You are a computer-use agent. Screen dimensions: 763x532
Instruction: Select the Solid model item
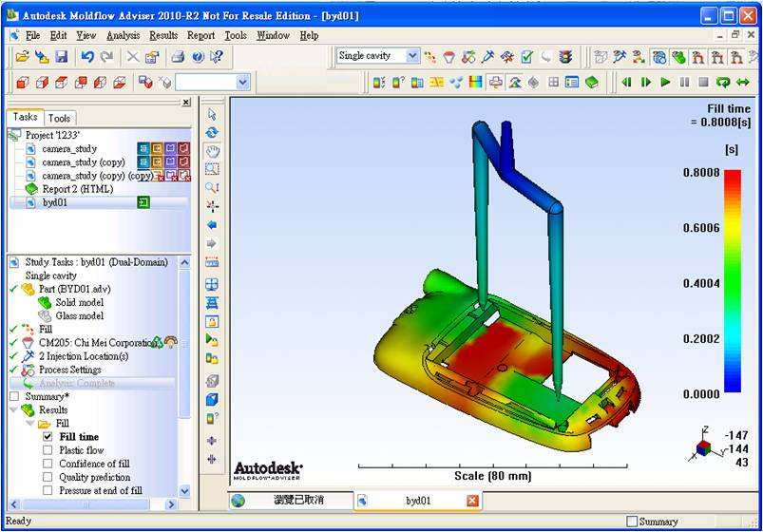point(79,302)
